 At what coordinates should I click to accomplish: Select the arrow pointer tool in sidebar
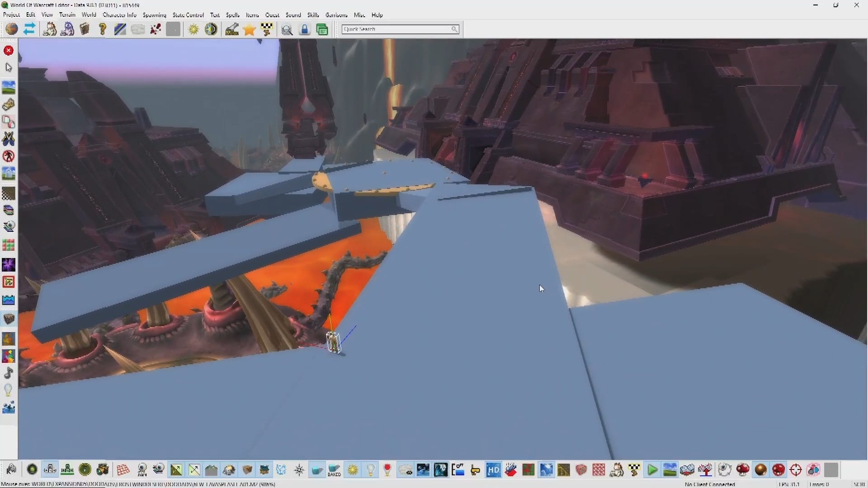tap(9, 68)
